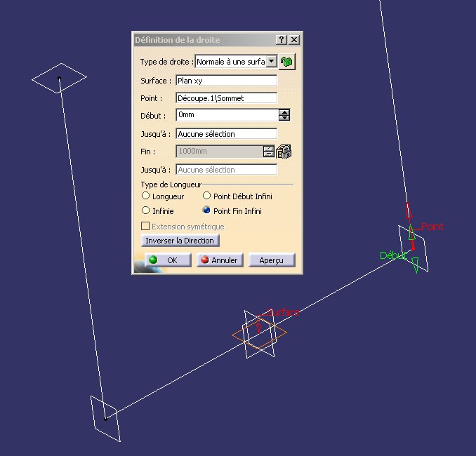476x456 pixels.
Task: Click the Fin formula icon
Action: pyautogui.click(x=284, y=151)
